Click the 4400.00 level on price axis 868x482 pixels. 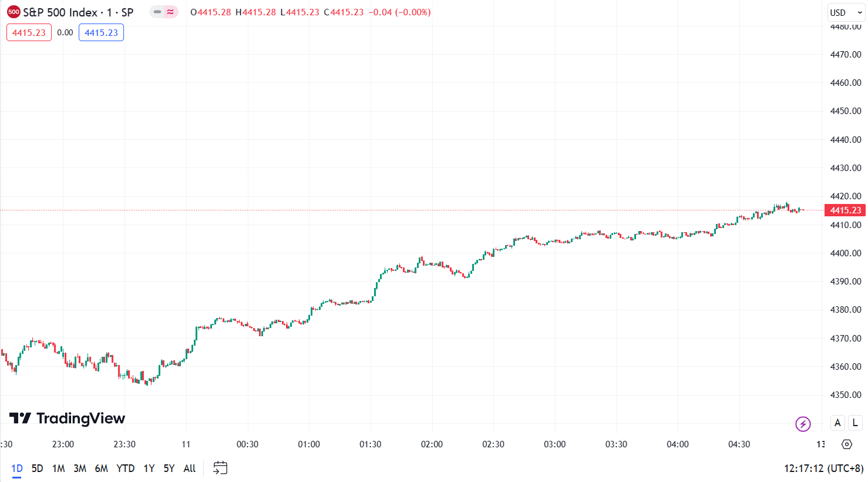(x=845, y=253)
